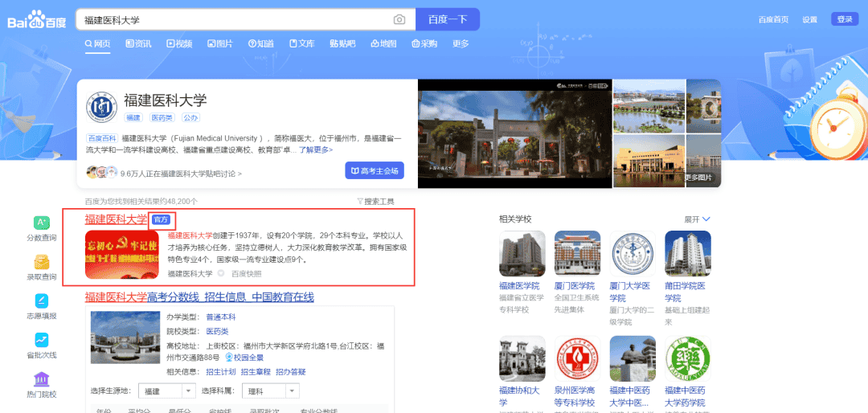Image resolution: width=868 pixels, height=413 pixels.
Task: Open the 省批次线 sidebar icon
Action: click(x=42, y=339)
